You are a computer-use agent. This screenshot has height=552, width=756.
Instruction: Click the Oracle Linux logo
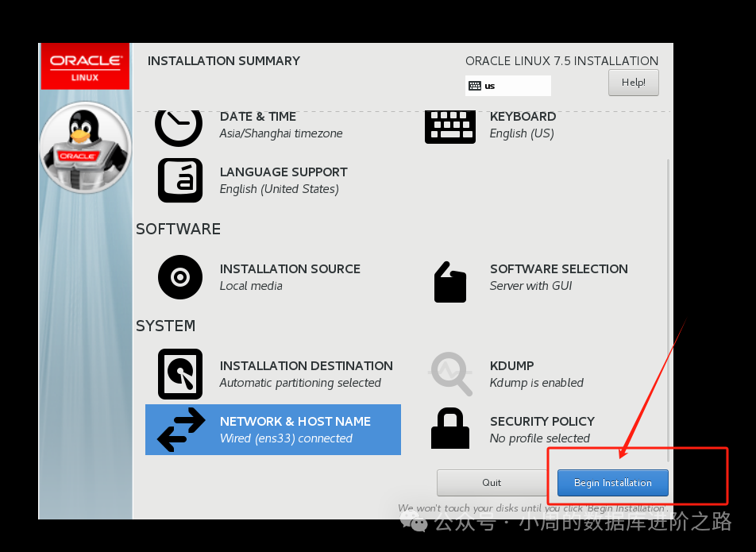click(x=85, y=66)
